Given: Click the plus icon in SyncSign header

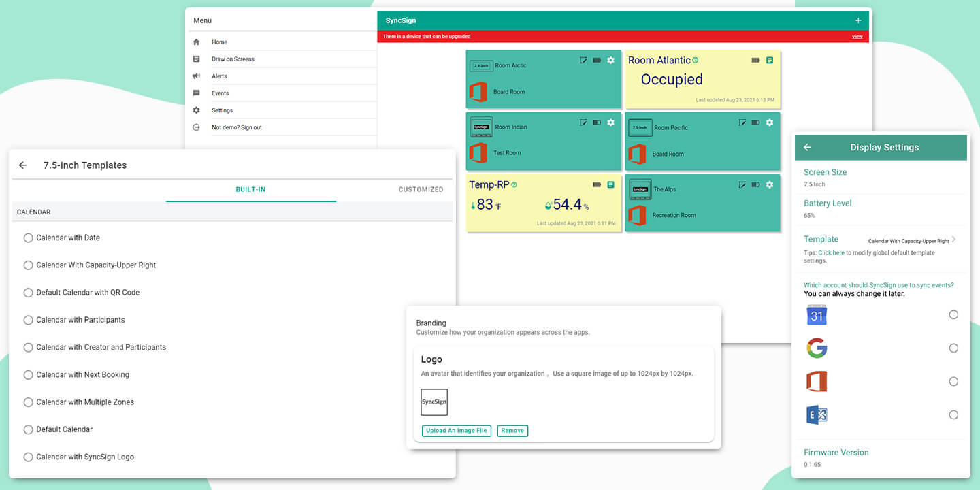Looking at the screenshot, I should pos(858,20).
